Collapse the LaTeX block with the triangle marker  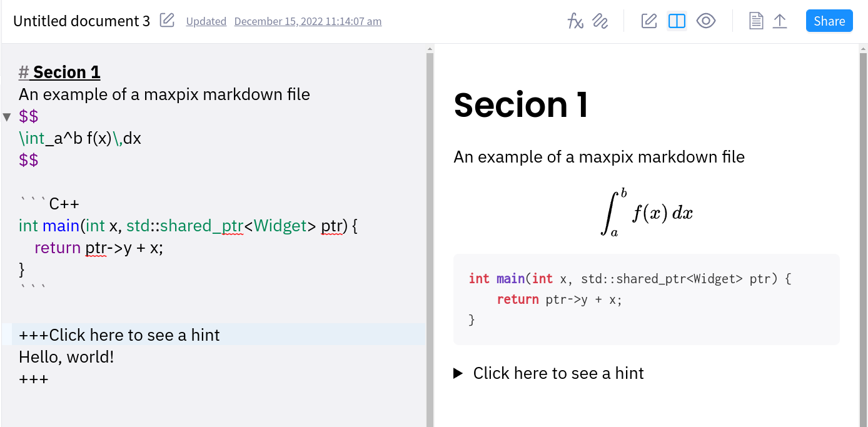[x=6, y=116]
